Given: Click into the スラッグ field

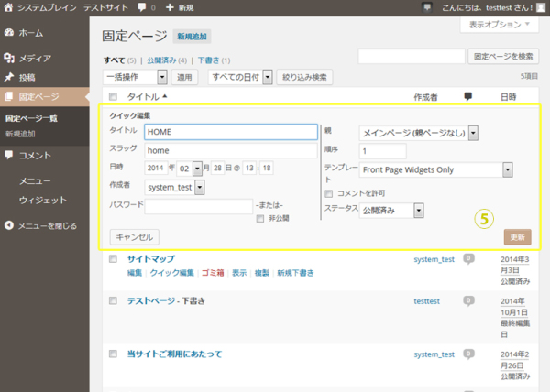Looking at the screenshot, I should coord(229,150).
